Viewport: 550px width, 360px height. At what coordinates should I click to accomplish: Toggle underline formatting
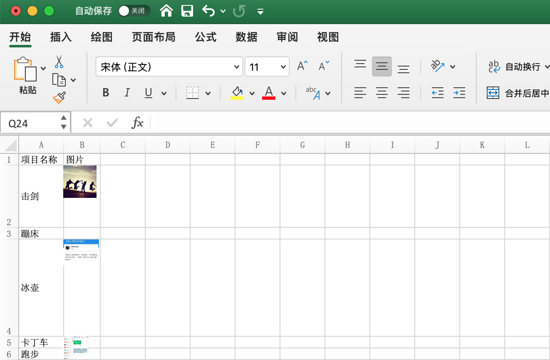(x=148, y=93)
